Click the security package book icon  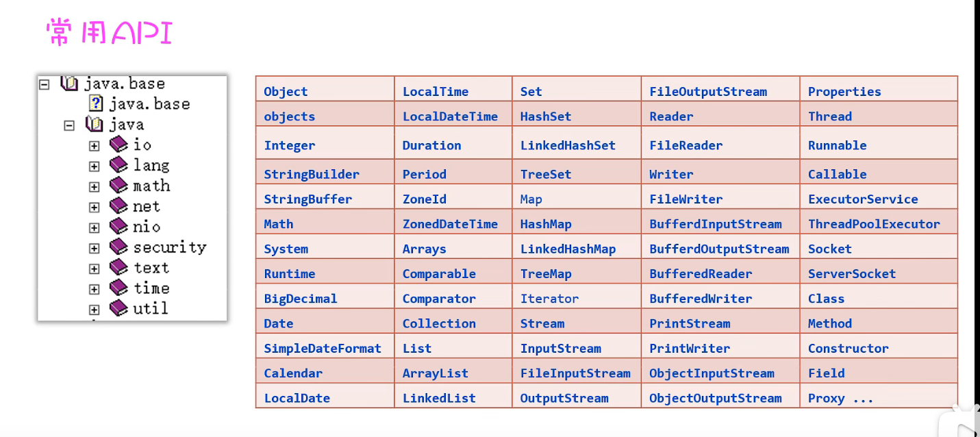pos(118,247)
